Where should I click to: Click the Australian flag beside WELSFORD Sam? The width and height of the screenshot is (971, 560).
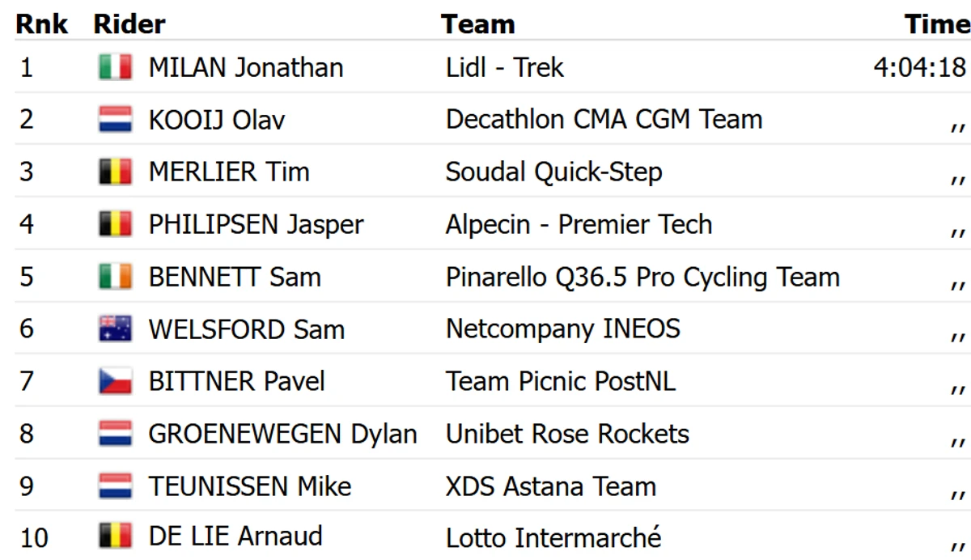pyautogui.click(x=115, y=329)
